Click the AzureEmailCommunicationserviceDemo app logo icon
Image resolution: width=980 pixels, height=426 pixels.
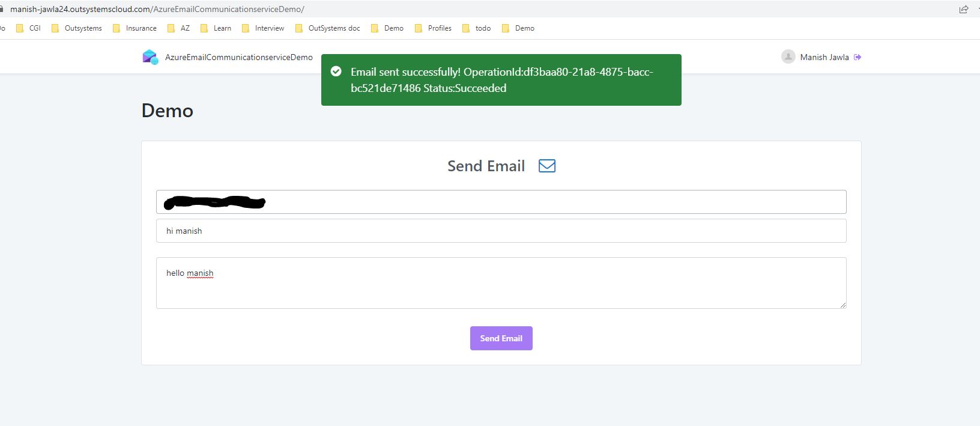pyautogui.click(x=150, y=57)
